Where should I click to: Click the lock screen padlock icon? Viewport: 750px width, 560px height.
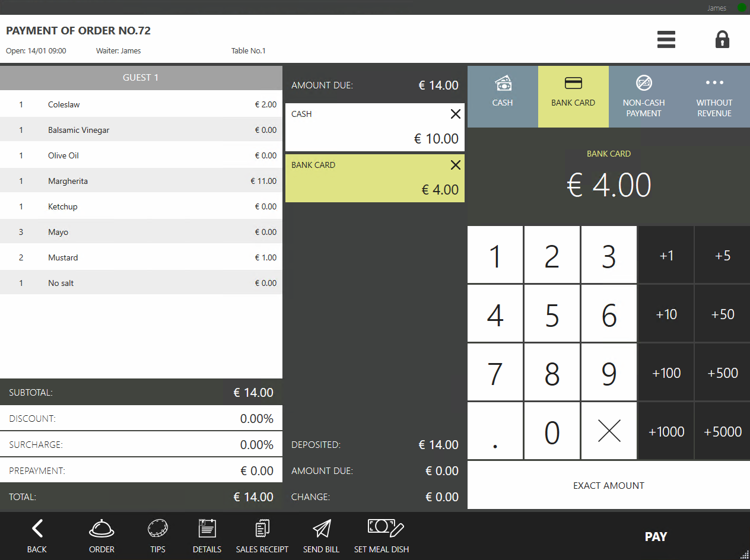click(x=722, y=39)
